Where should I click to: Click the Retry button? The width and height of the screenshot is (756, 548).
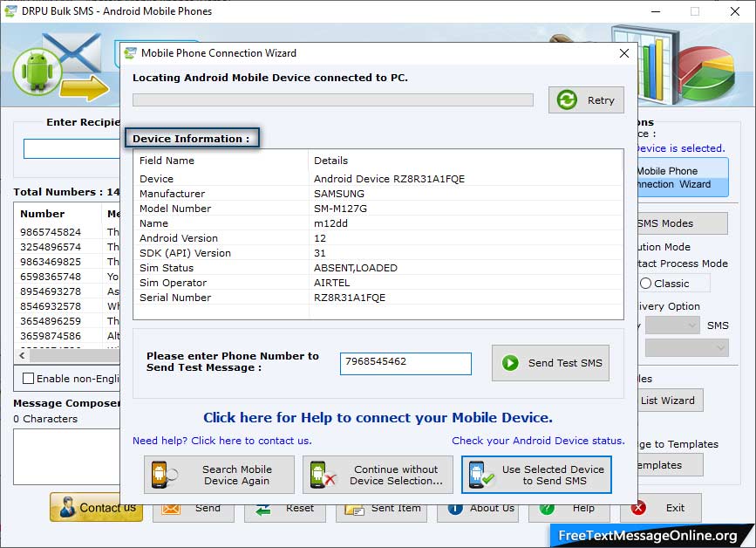(x=586, y=100)
